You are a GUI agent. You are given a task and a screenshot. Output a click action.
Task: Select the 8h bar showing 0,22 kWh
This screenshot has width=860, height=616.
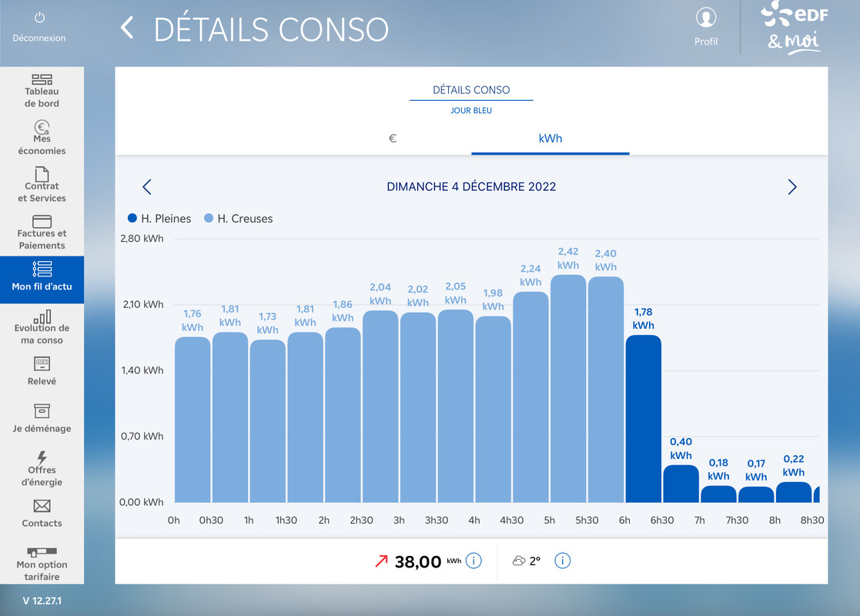794,492
